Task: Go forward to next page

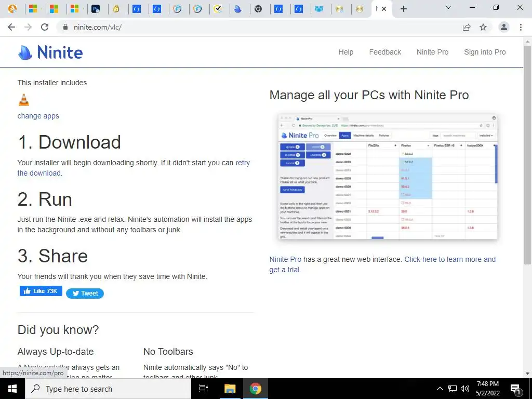Action: [28, 27]
